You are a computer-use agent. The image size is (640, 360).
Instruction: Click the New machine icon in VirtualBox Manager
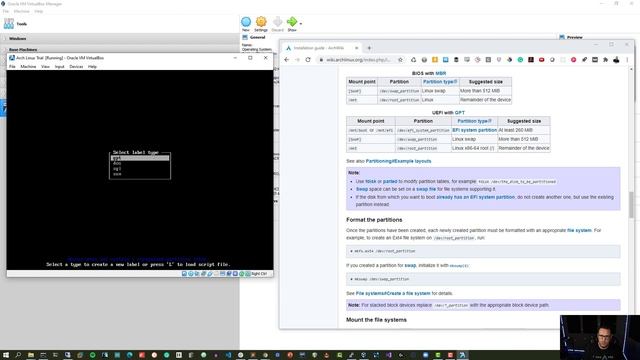(246, 22)
